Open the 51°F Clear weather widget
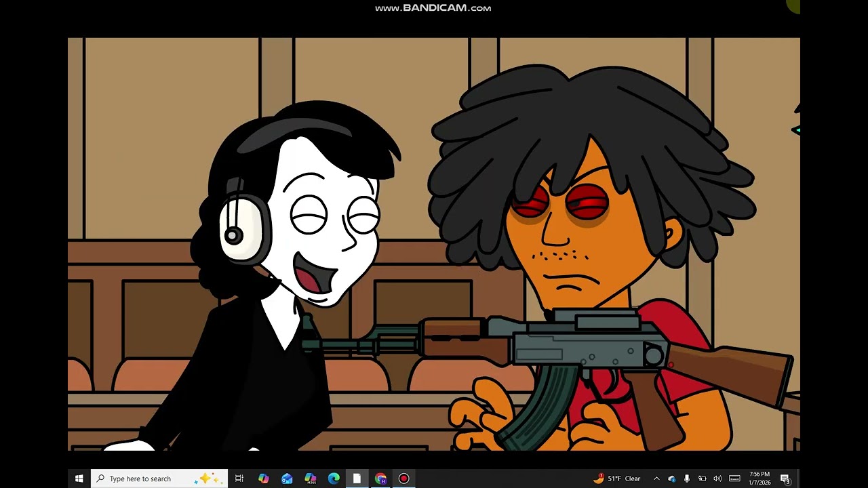The image size is (868, 488). click(x=617, y=479)
